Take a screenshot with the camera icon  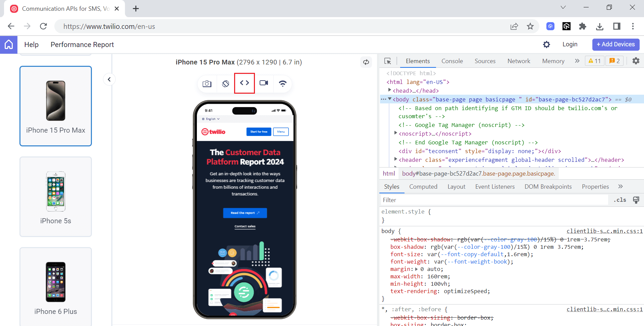[x=207, y=83]
